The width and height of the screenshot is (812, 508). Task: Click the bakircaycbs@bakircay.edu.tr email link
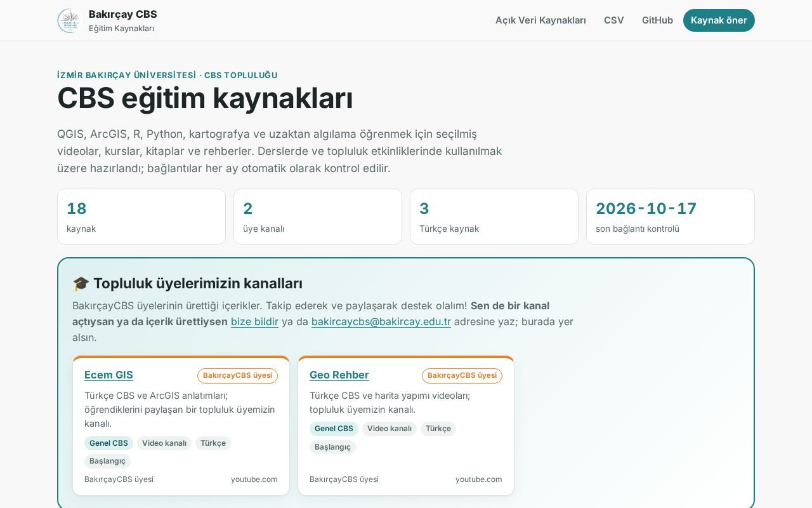(381, 321)
